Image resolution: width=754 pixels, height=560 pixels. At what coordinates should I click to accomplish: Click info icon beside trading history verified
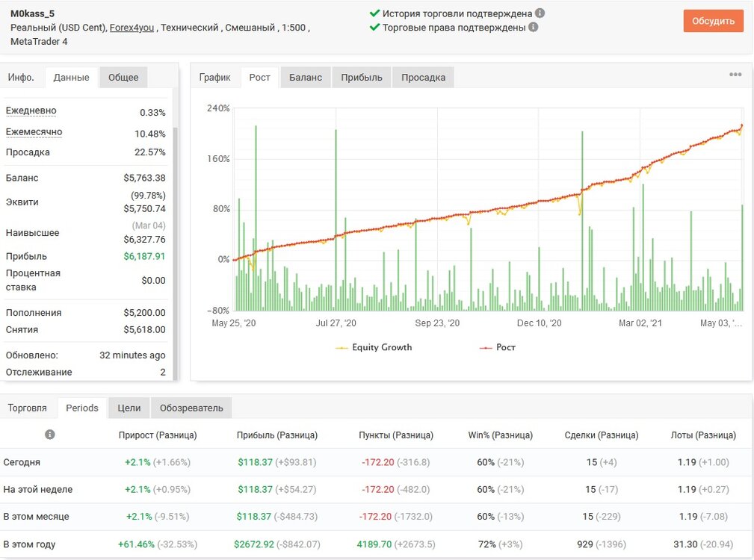point(540,13)
